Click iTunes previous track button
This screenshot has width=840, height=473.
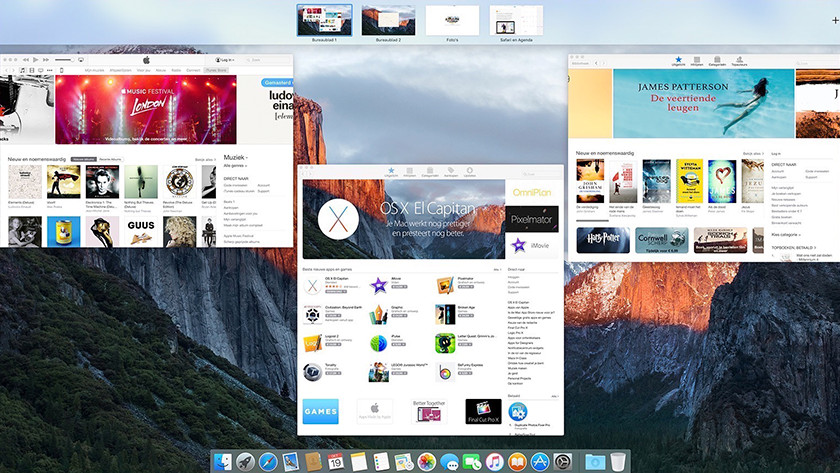coord(25,60)
